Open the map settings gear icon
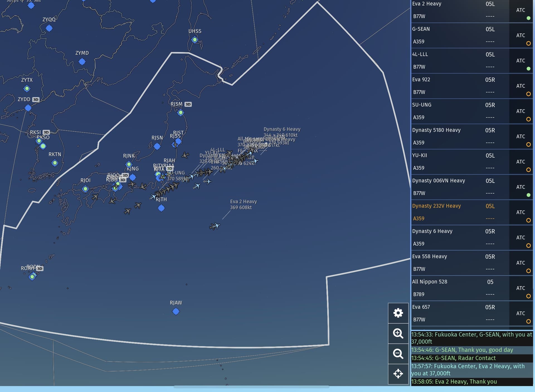 pos(398,313)
